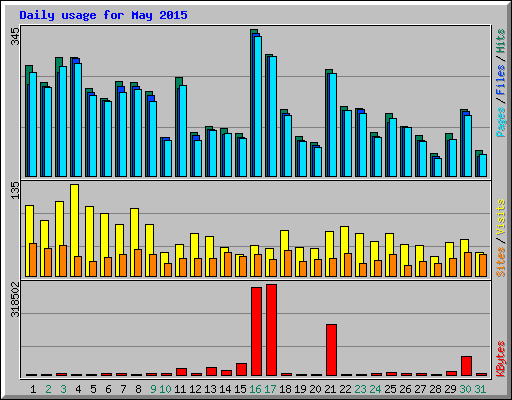Click day 27 on the x-axis

click(420, 389)
